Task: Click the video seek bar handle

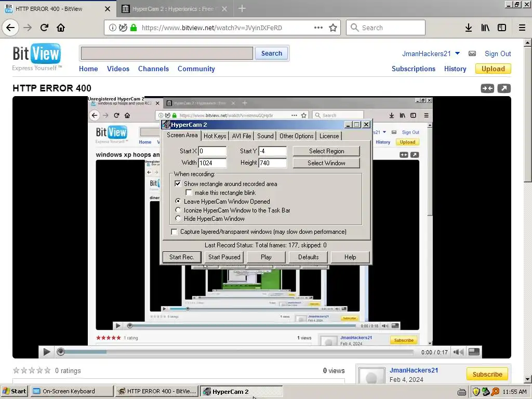Action: [61, 352]
